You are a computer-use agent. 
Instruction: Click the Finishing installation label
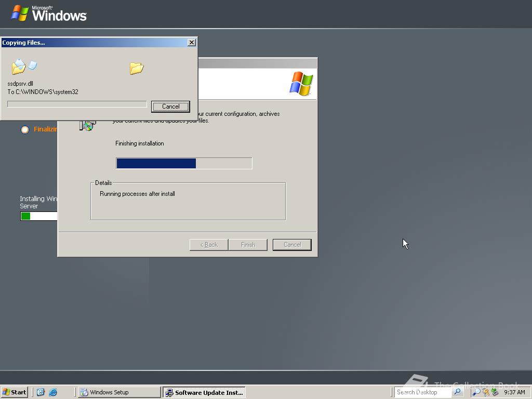(139, 143)
